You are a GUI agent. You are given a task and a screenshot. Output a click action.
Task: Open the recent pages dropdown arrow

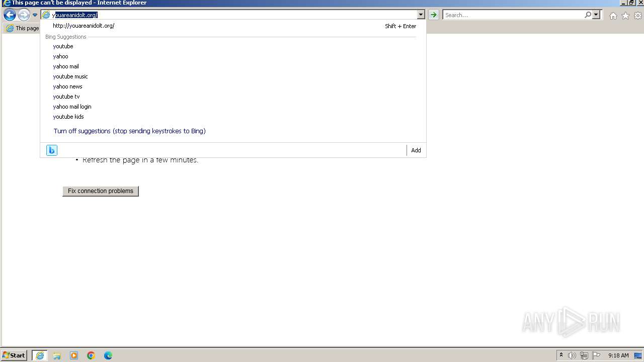click(x=35, y=15)
